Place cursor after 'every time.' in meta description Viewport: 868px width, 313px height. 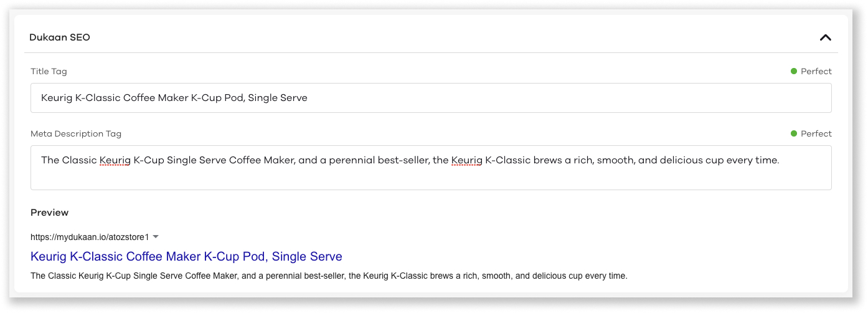(780, 160)
